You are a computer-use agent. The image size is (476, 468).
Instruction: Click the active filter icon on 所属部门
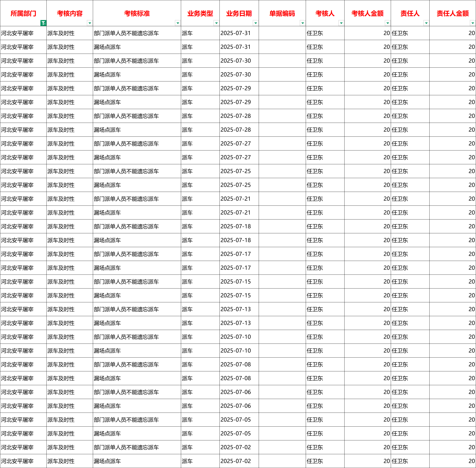pos(43,23)
